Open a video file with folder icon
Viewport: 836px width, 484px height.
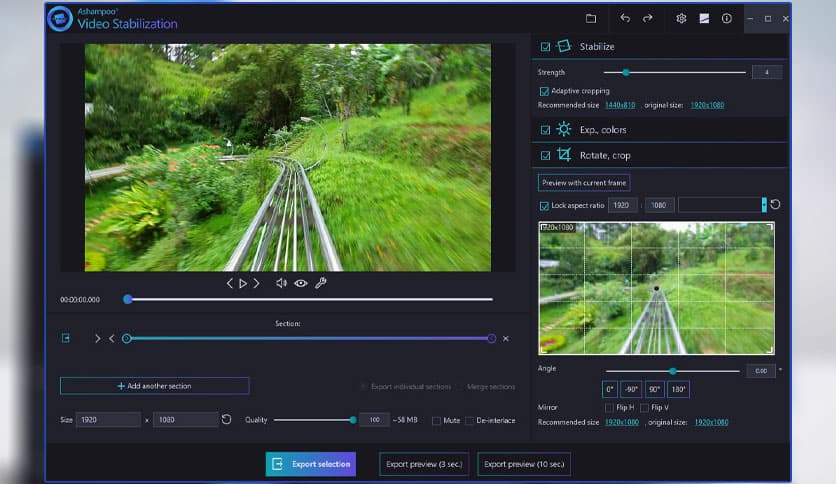[x=591, y=19]
